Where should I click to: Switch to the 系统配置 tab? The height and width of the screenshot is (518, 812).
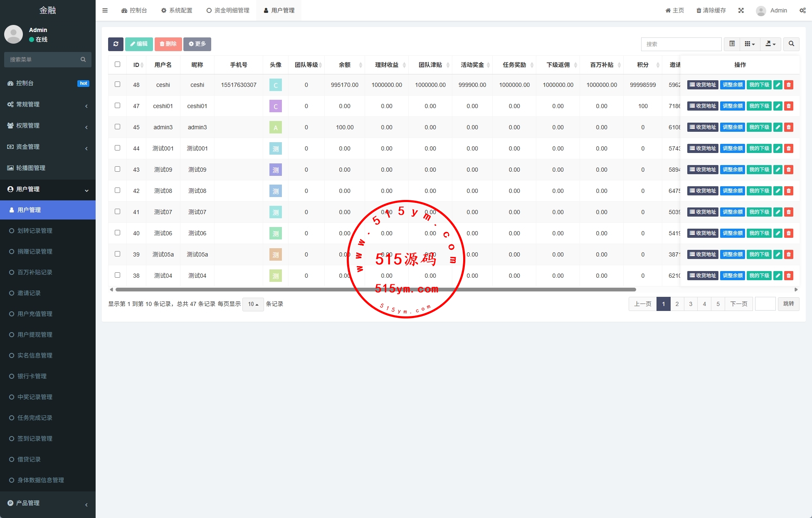click(x=177, y=10)
